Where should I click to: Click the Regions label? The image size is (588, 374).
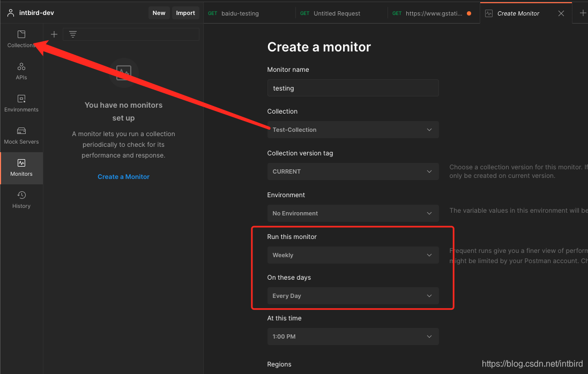pos(279,364)
